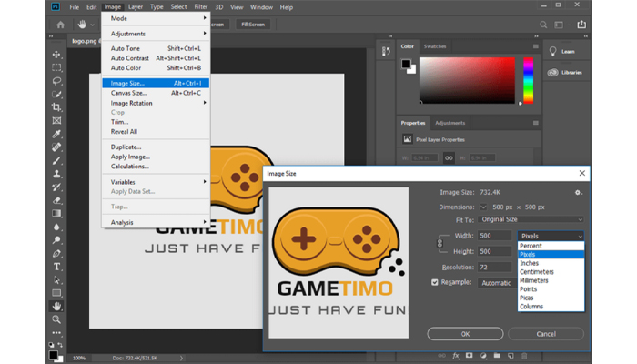Select the Crop tool
The height and width of the screenshot is (364, 637).
[56, 107]
